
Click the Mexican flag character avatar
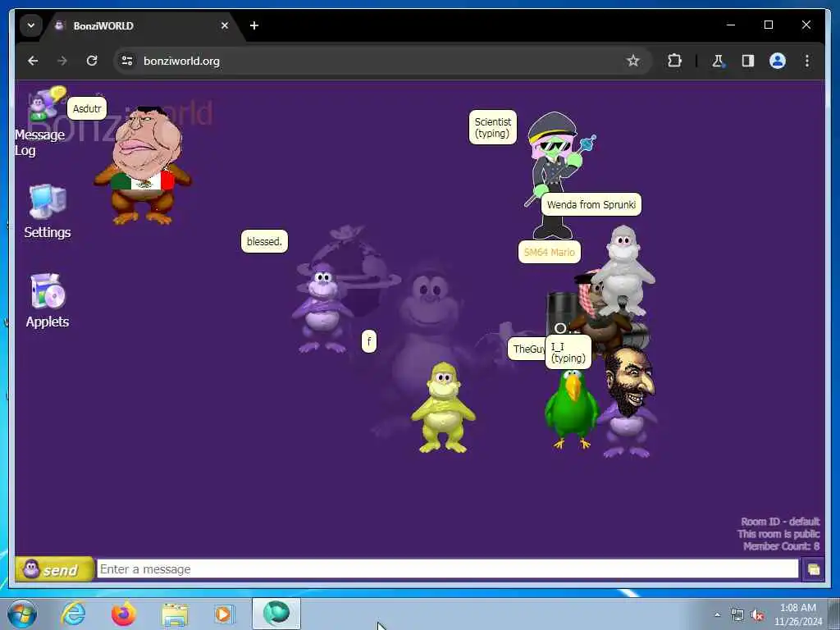click(x=143, y=166)
